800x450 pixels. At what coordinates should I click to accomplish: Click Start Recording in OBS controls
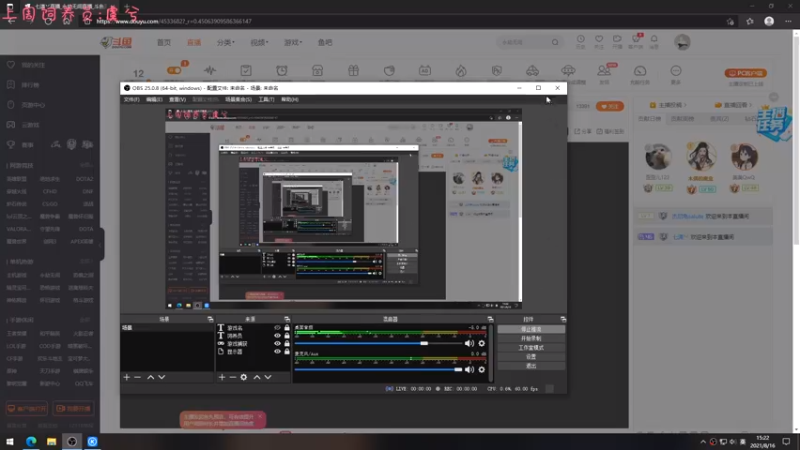click(x=531, y=338)
